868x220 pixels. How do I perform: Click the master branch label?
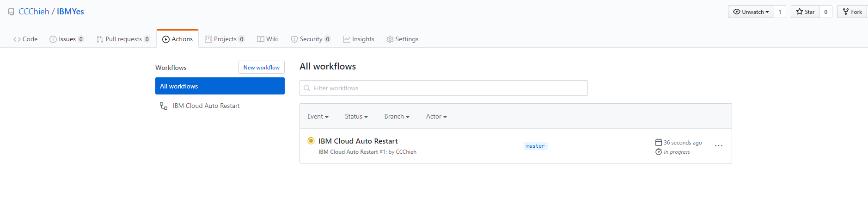pyautogui.click(x=535, y=146)
